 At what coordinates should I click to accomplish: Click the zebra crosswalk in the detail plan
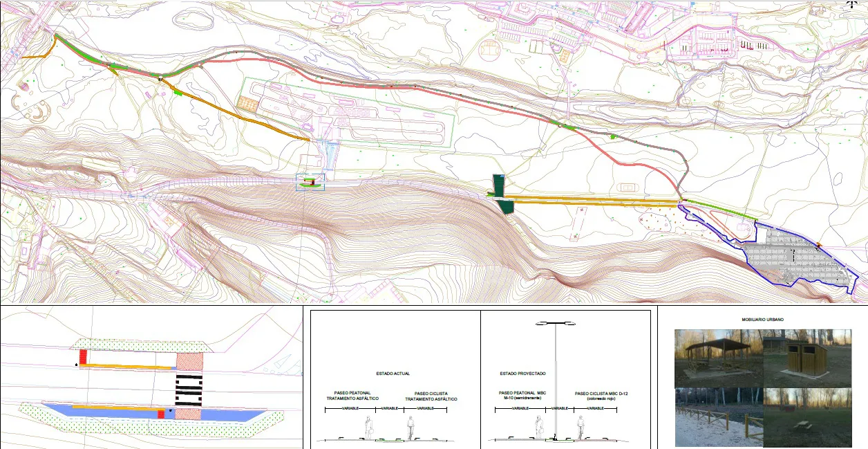point(188,390)
